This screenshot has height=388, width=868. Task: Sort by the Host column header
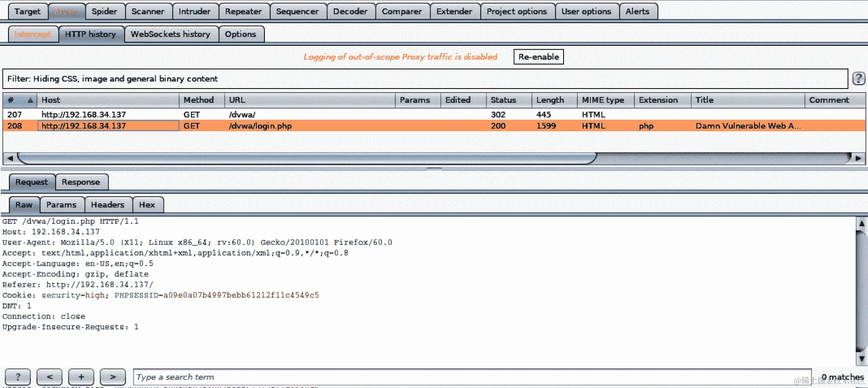pyautogui.click(x=108, y=100)
